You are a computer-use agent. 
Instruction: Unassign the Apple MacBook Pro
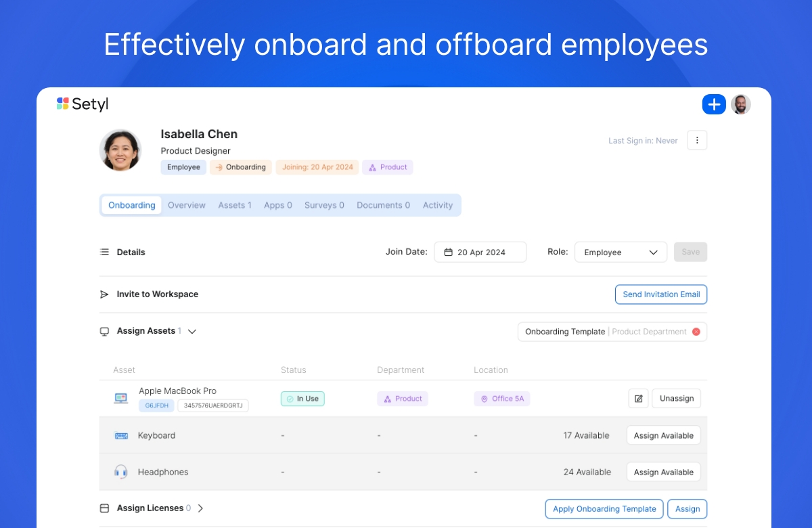(676, 399)
